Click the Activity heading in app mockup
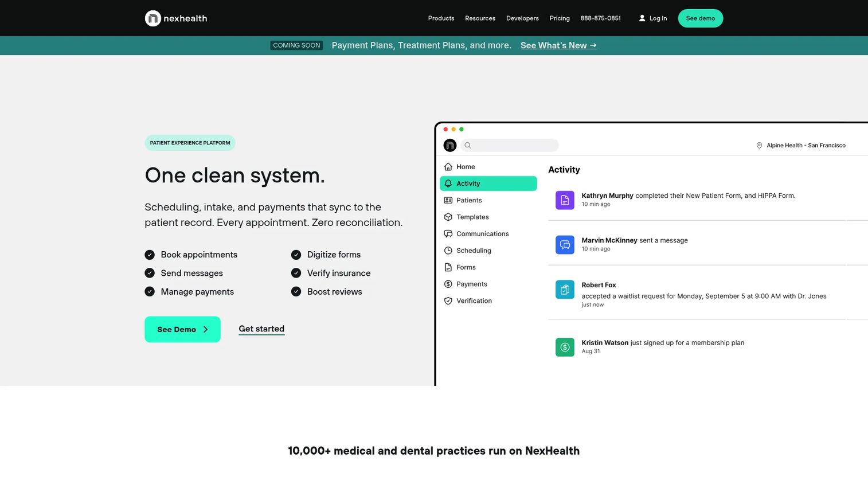The image size is (868, 488). point(564,170)
